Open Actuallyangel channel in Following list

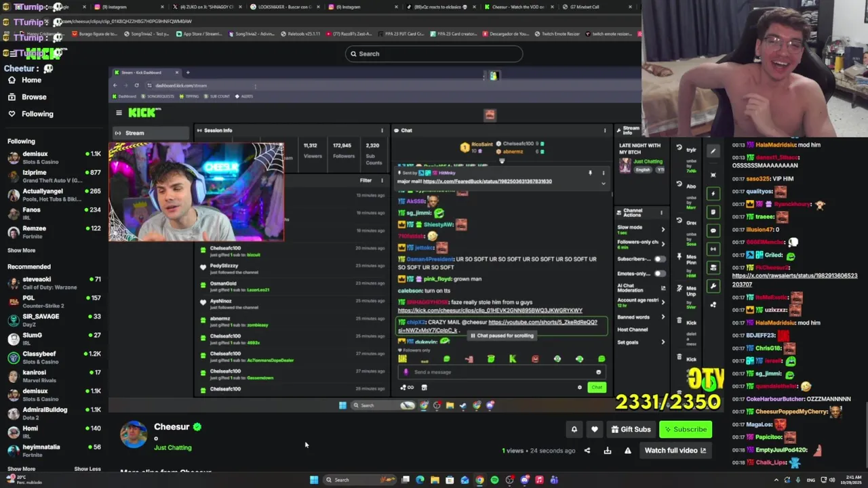(54, 195)
